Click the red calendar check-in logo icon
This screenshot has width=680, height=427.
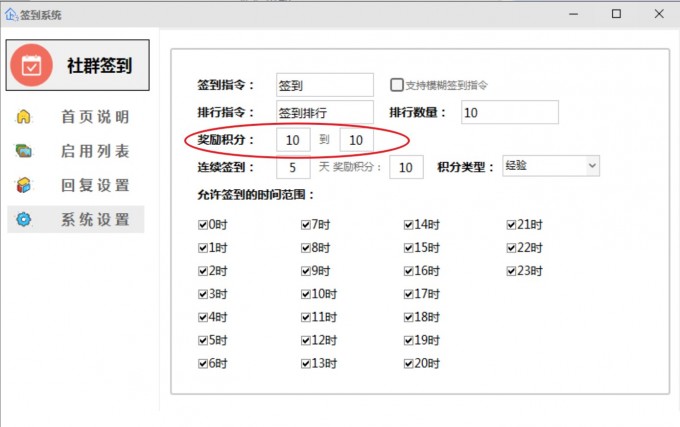coord(32,65)
